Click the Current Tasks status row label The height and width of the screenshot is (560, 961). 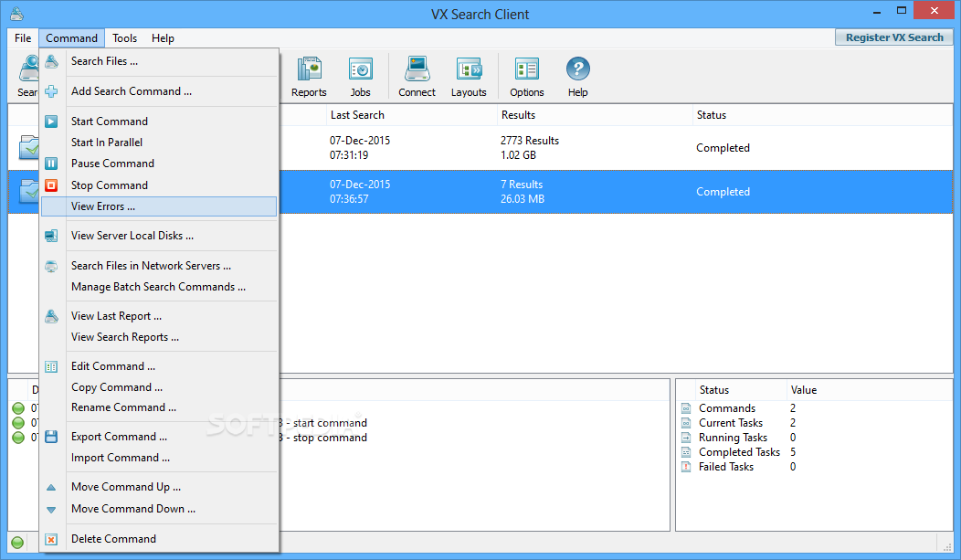[x=731, y=423]
